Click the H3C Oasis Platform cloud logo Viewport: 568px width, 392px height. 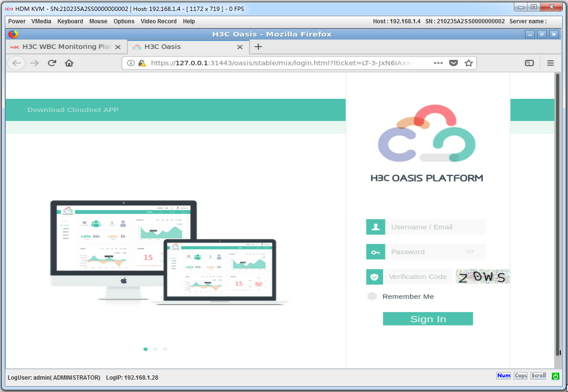click(x=427, y=133)
